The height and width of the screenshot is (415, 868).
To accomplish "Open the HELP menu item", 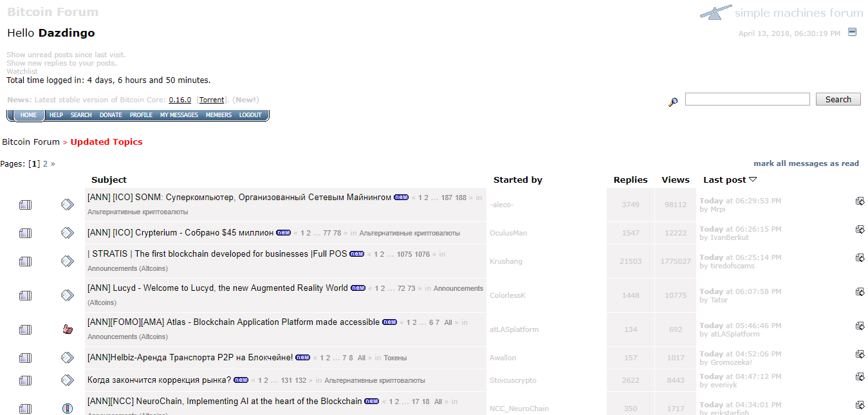I will pos(56,115).
